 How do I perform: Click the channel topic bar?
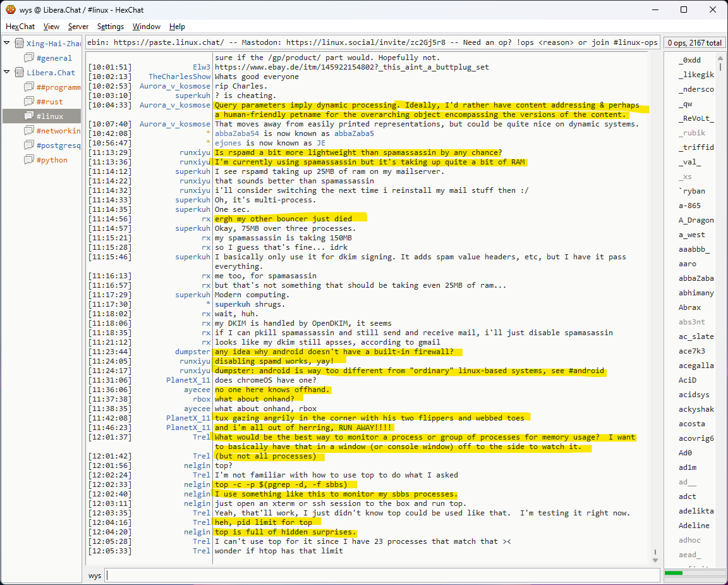tap(373, 43)
